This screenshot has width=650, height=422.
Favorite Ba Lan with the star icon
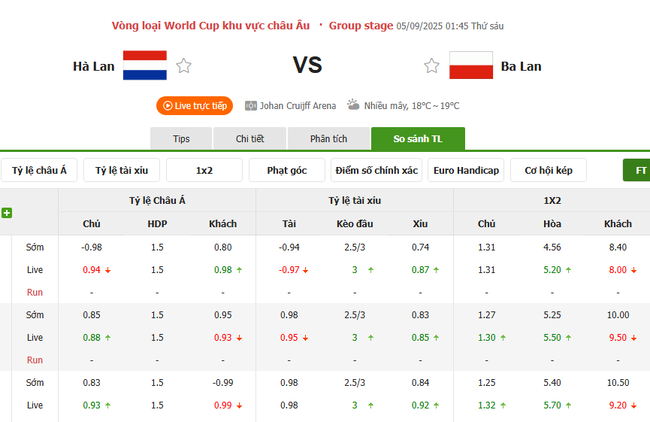[x=431, y=66]
